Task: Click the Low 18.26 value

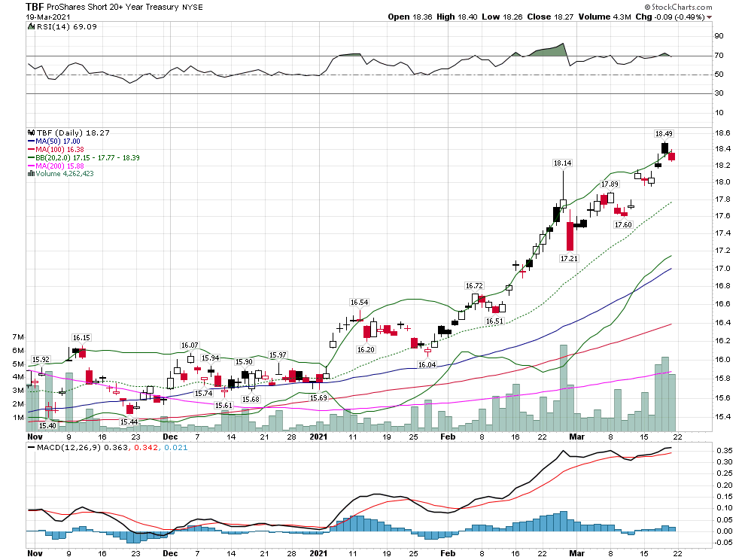Action: pos(502,17)
